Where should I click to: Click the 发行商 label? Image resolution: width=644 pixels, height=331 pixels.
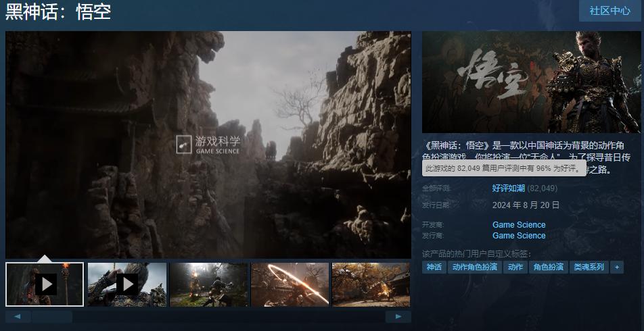coord(433,236)
